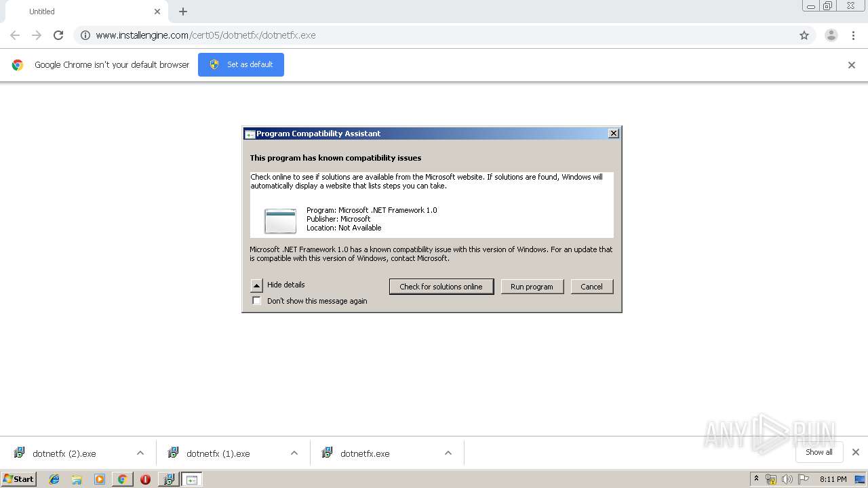Click dotnetfx (2).exe file icon

(19, 453)
